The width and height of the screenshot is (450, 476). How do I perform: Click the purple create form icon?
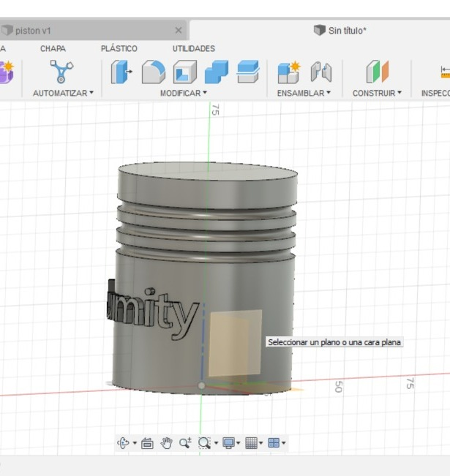click(7, 72)
